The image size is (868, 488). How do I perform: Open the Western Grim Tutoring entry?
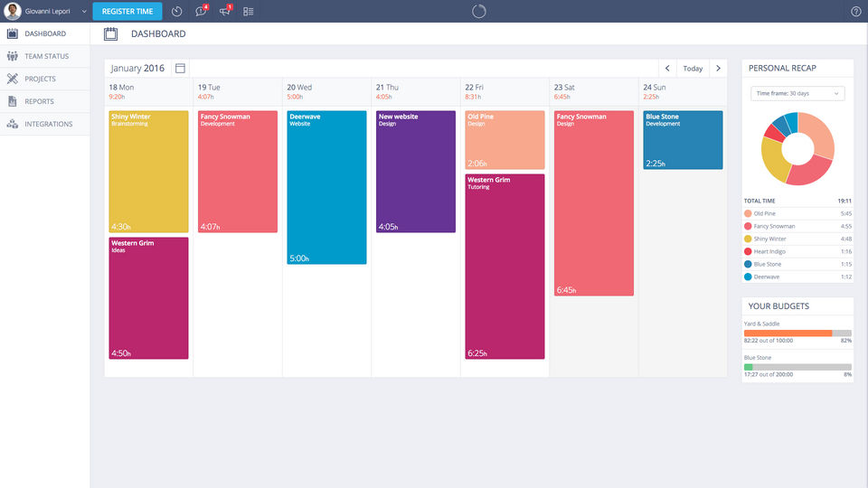pos(505,267)
